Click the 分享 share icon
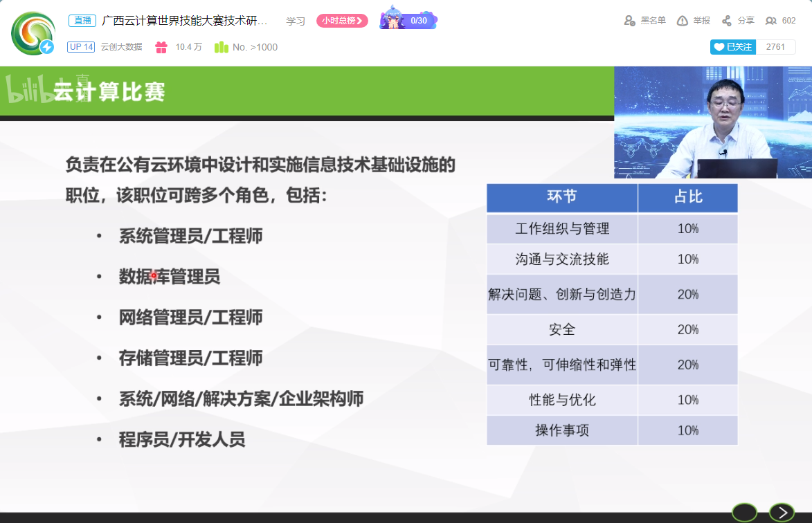This screenshot has height=523, width=812. (727, 21)
